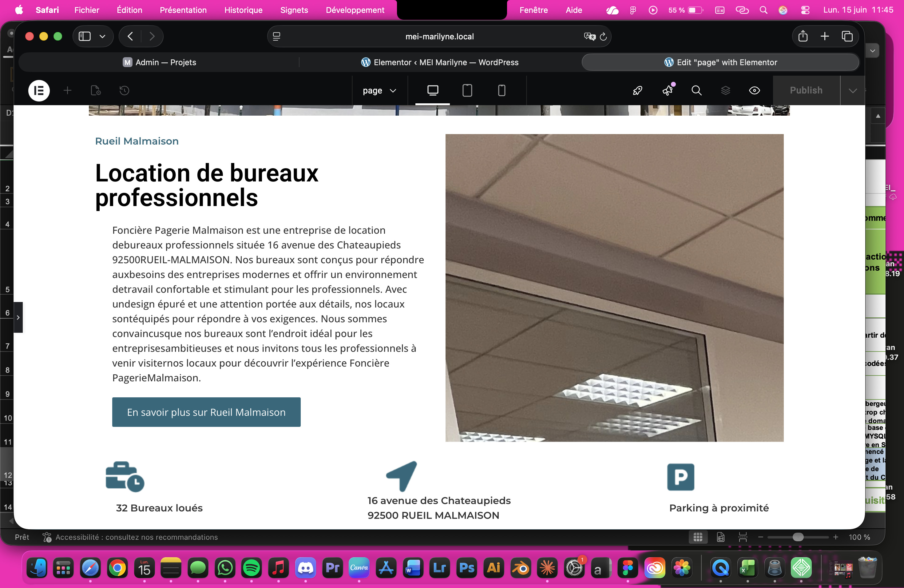Click the reload page icon
Screen dimensions: 904x588
pyautogui.click(x=603, y=37)
